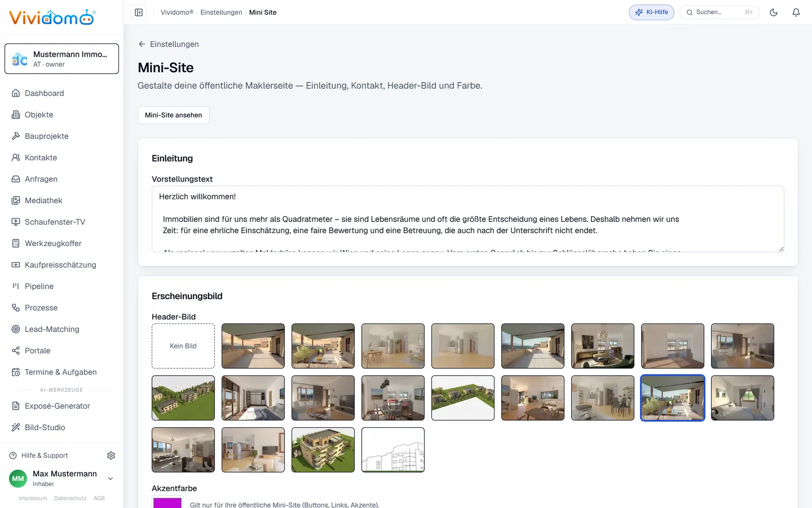Click the Vividomo logo
The image size is (812, 508).
pos(52,17)
